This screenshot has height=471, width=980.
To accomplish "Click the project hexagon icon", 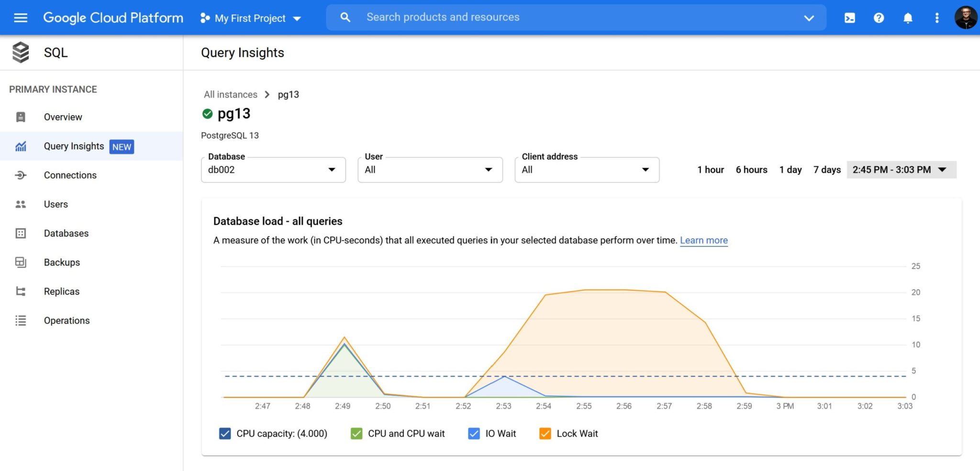I will coord(205,18).
